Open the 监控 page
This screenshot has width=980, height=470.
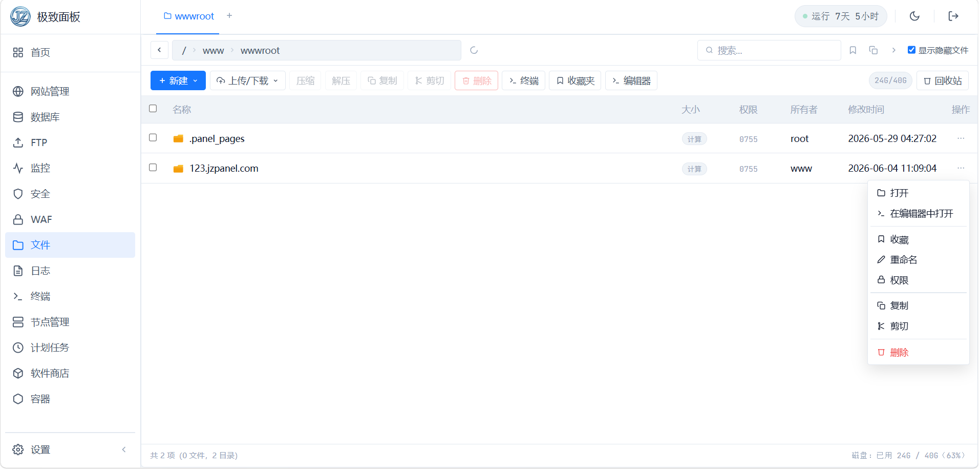click(70, 168)
